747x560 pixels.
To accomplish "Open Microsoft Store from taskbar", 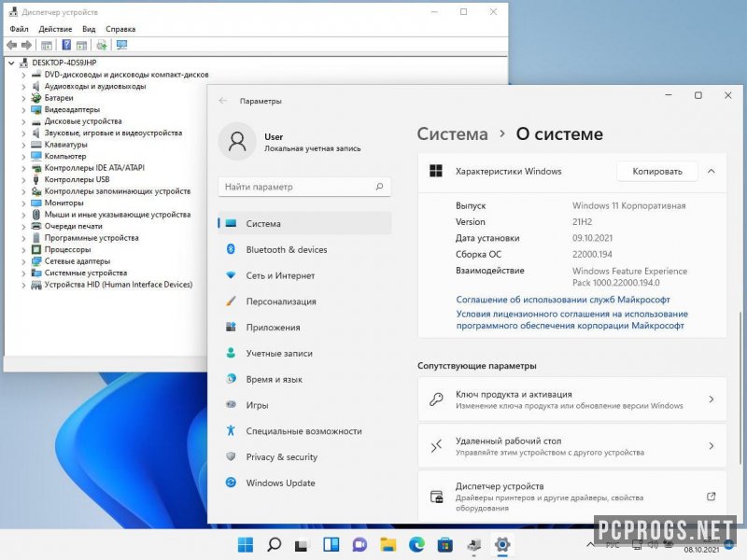I will (445, 544).
